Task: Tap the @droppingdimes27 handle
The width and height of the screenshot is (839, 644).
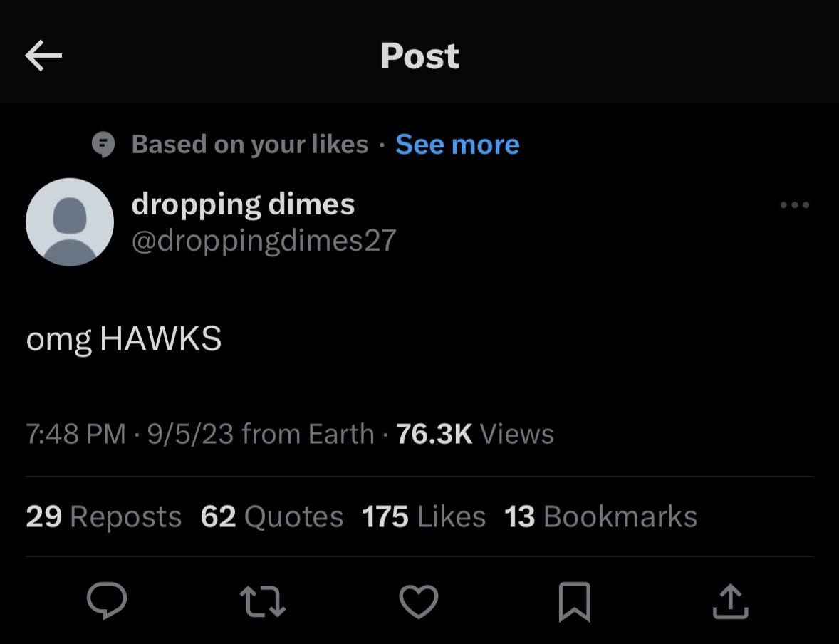Action: pyautogui.click(x=264, y=241)
